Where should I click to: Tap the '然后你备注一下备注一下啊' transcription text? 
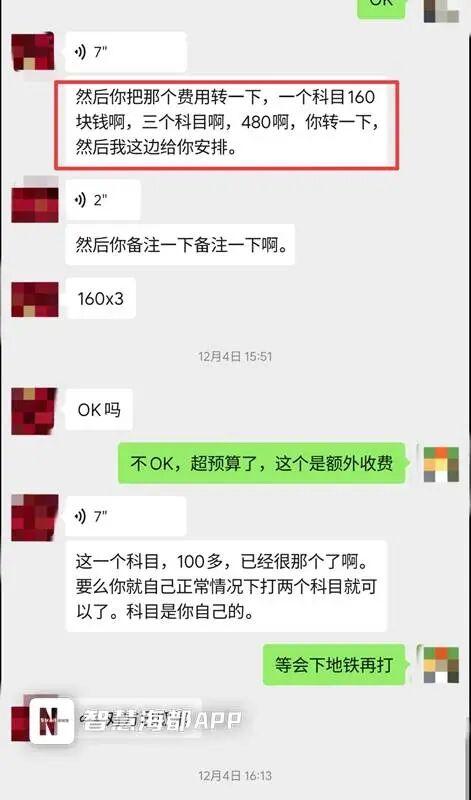point(180,245)
